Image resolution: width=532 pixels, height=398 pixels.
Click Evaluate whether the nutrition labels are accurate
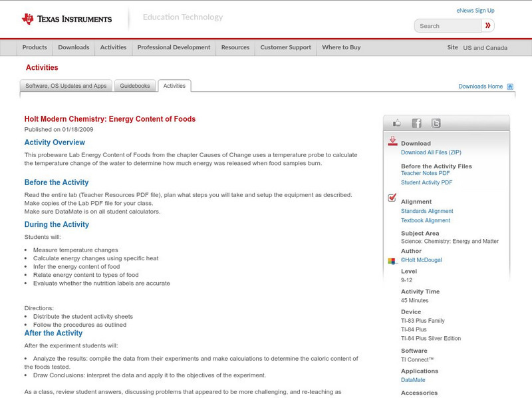click(102, 284)
